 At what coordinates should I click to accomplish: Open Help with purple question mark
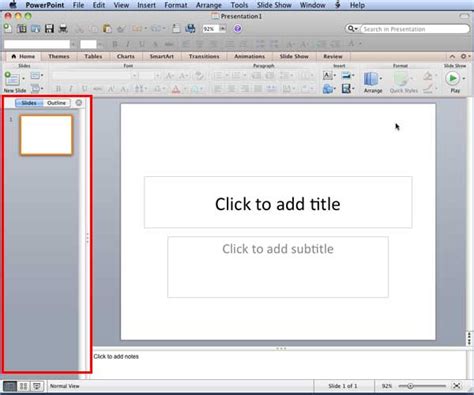pyautogui.click(x=237, y=29)
